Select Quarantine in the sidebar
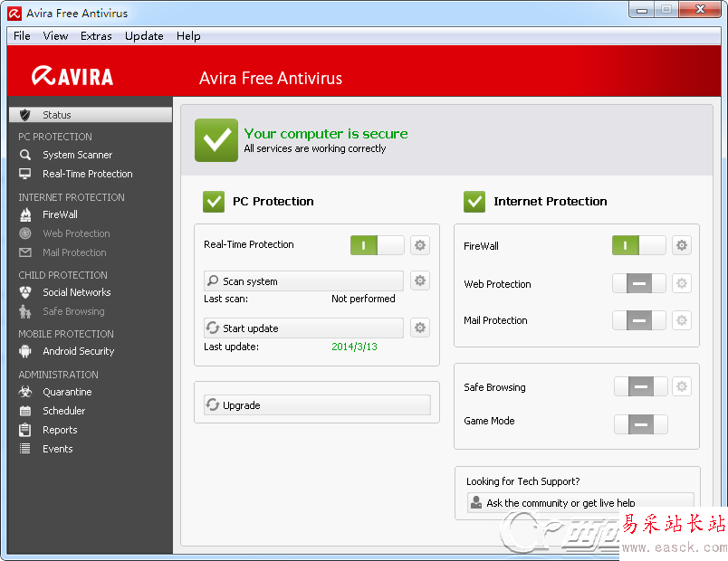Screen dimensions: 728x561 [67, 392]
